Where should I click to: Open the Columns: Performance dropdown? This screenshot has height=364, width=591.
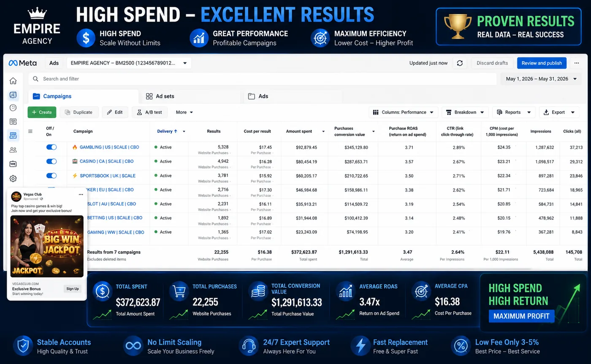click(403, 112)
